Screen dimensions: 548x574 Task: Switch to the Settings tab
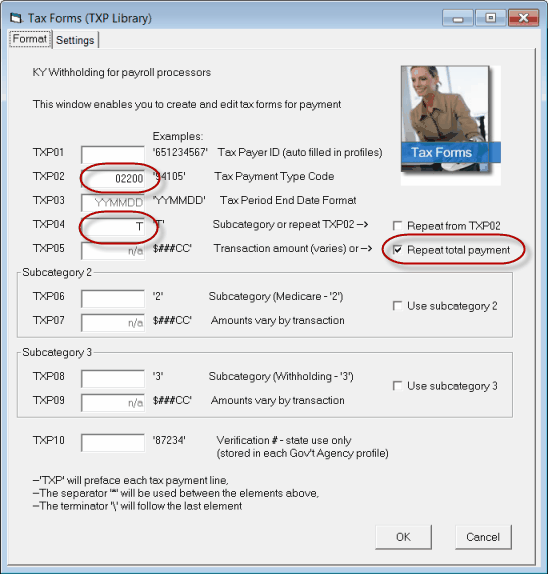75,40
